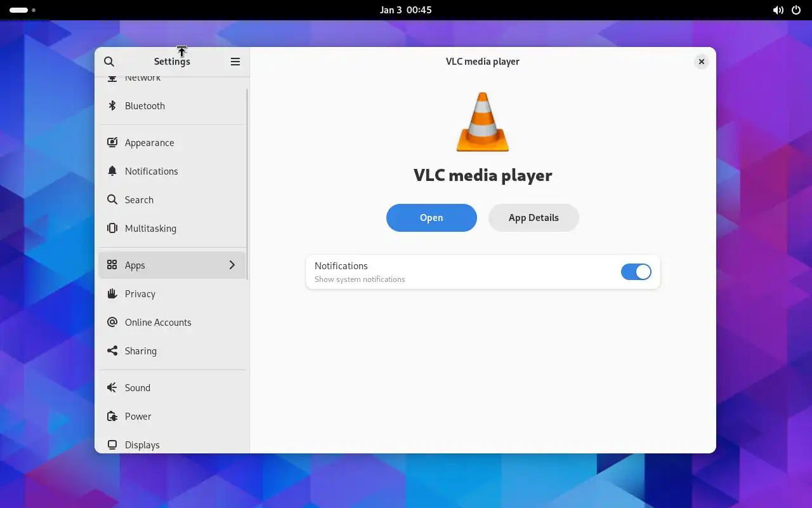
Task: Go to Appearance settings
Action: pos(172,143)
